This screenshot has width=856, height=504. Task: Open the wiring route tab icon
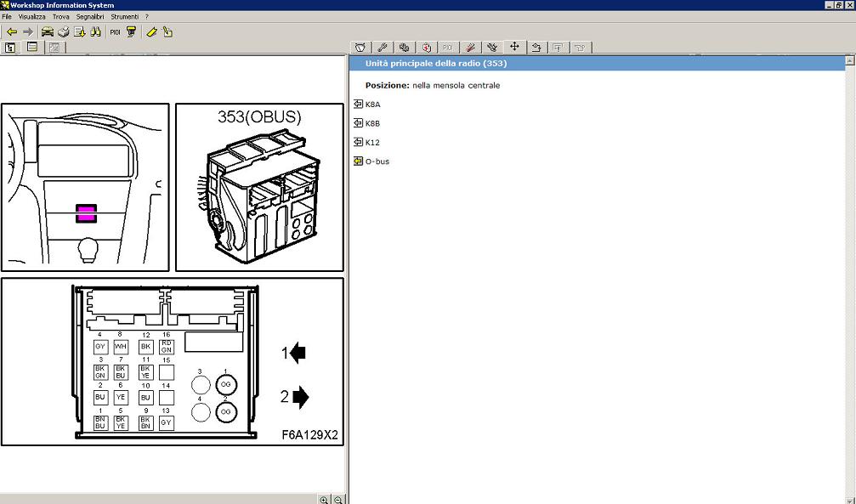(536, 48)
